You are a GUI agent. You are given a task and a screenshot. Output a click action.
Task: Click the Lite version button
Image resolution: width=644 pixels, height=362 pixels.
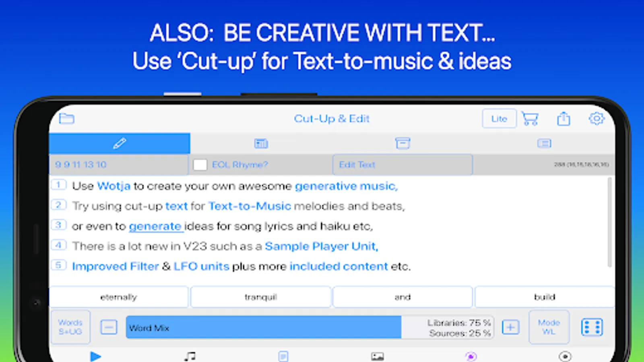tap(499, 119)
